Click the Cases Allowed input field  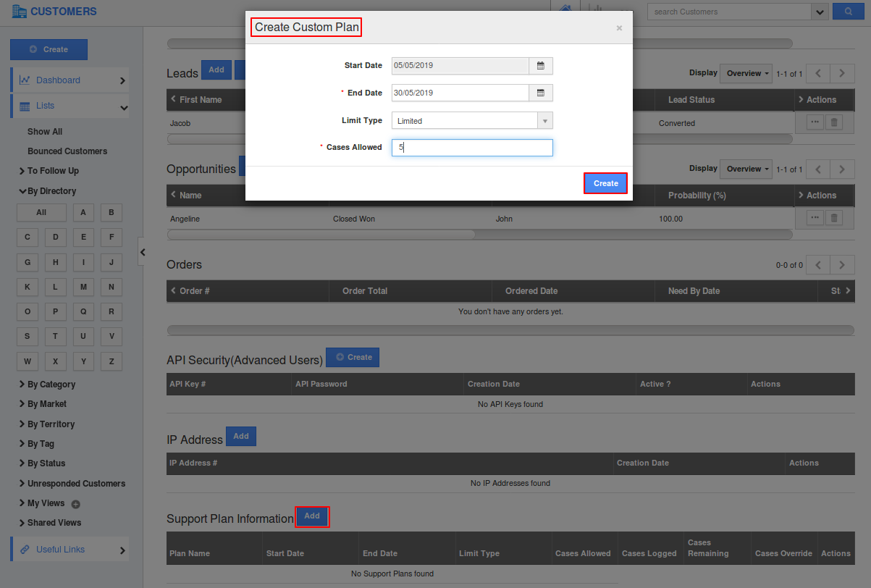pyautogui.click(x=472, y=148)
